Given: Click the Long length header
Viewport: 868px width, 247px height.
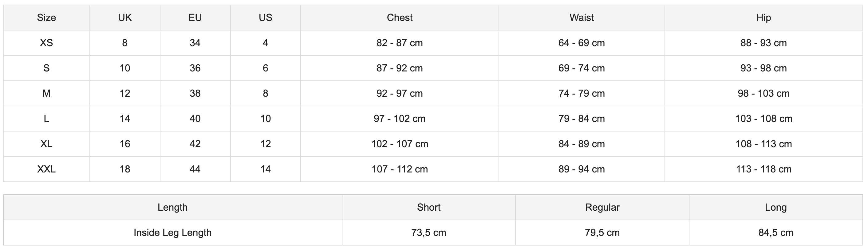Looking at the screenshot, I should 776,207.
